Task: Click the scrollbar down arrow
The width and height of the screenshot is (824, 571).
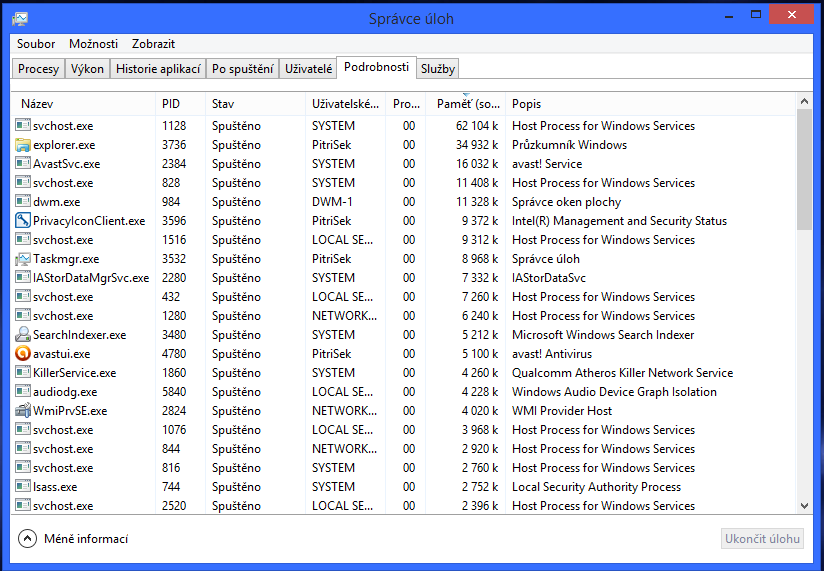Action: (804, 506)
